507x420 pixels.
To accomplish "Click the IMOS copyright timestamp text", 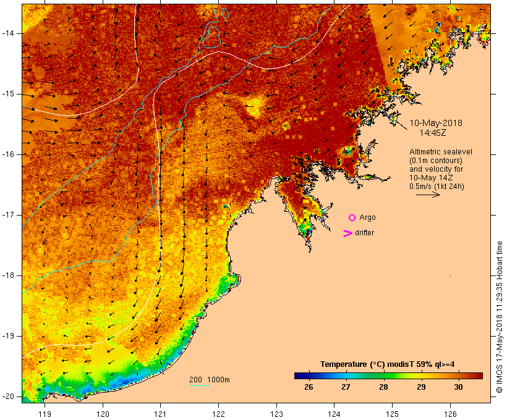I will 499,317.
